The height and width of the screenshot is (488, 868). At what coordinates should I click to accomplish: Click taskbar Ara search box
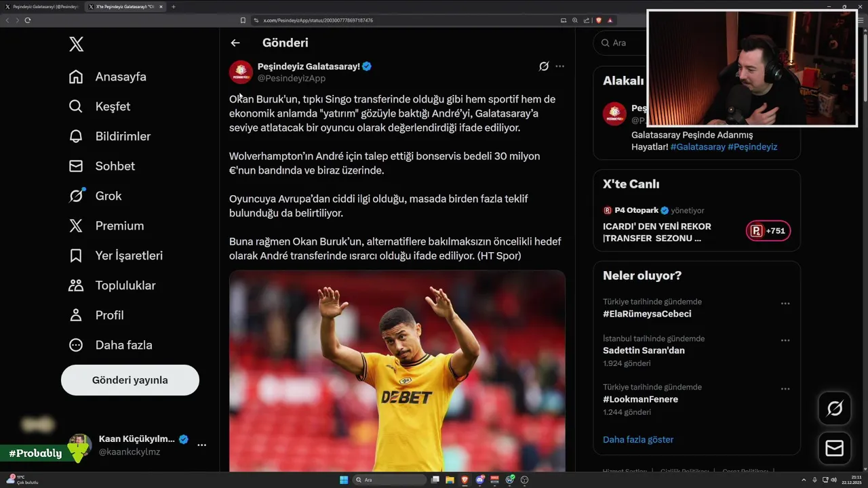click(x=389, y=480)
